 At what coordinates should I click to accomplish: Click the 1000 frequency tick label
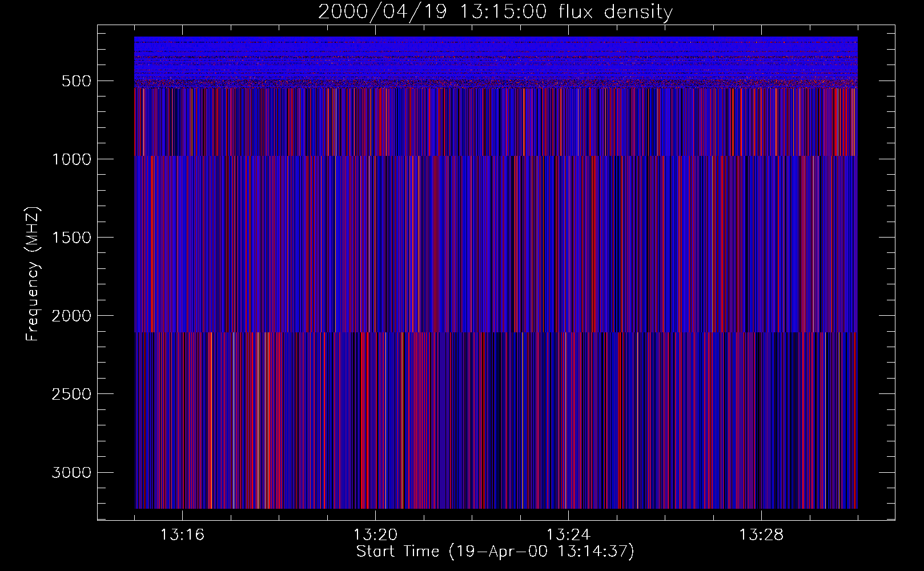(x=71, y=159)
